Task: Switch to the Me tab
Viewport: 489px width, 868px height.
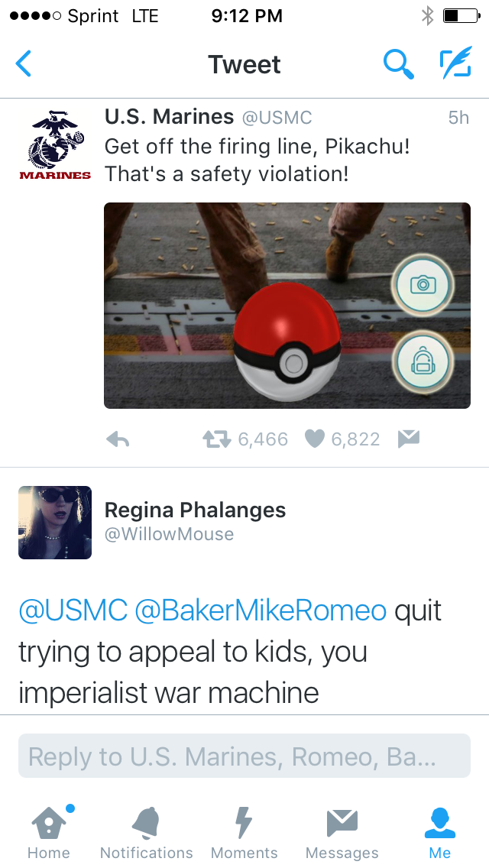Action: point(439,833)
